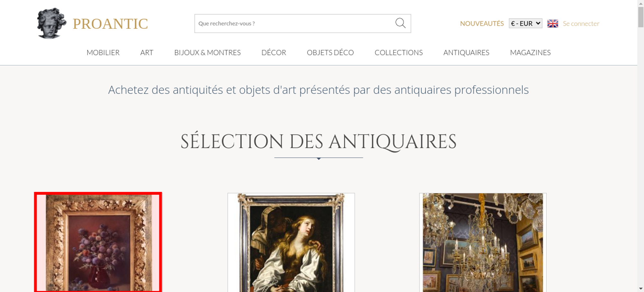Open the BIJOUX & MONTRES menu
This screenshot has width=644, height=292.
(x=207, y=53)
